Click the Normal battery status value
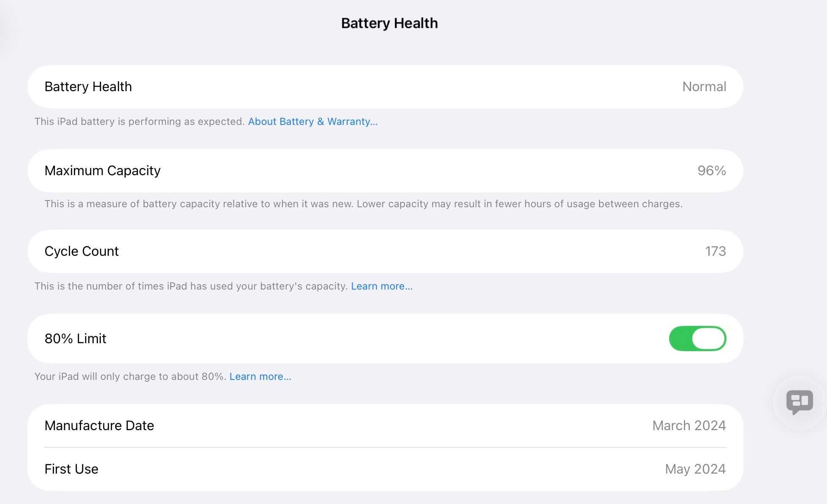The width and height of the screenshot is (827, 504). point(704,87)
